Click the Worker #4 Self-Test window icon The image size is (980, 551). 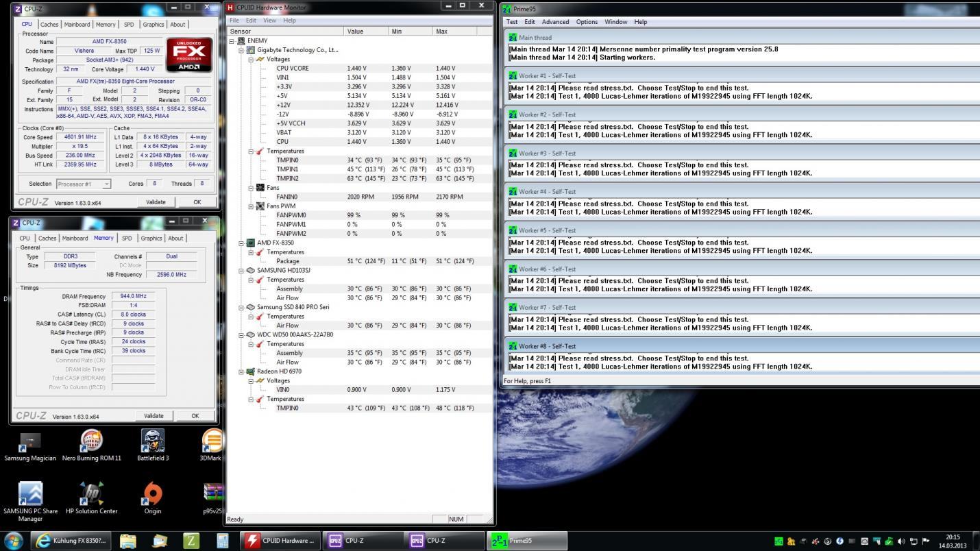click(x=513, y=192)
